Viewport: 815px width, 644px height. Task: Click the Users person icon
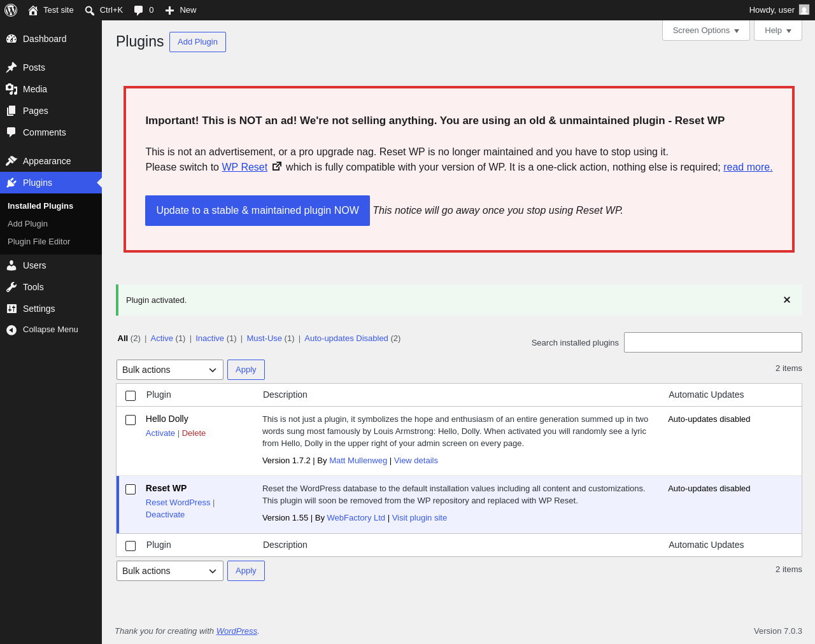[x=11, y=265]
